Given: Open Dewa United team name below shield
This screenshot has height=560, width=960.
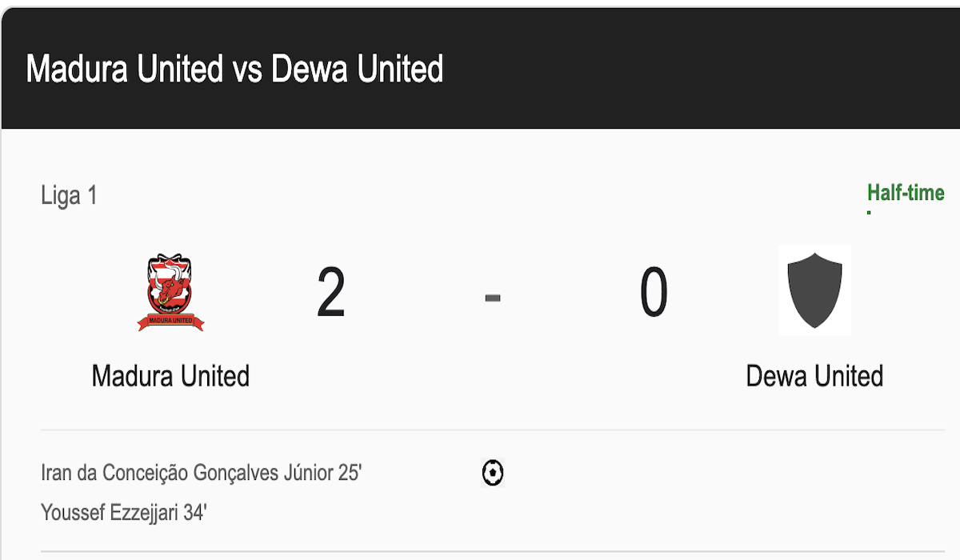Looking at the screenshot, I should coord(814,376).
